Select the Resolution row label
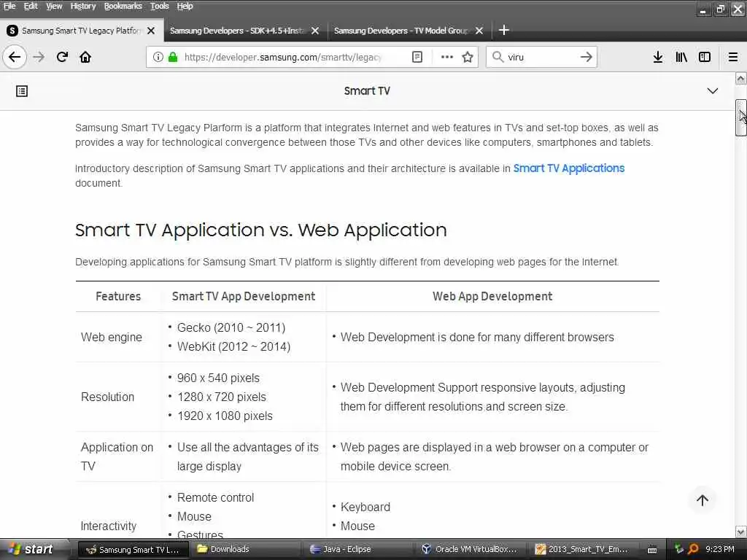Screen dimensions: 747x560 [x=108, y=397]
